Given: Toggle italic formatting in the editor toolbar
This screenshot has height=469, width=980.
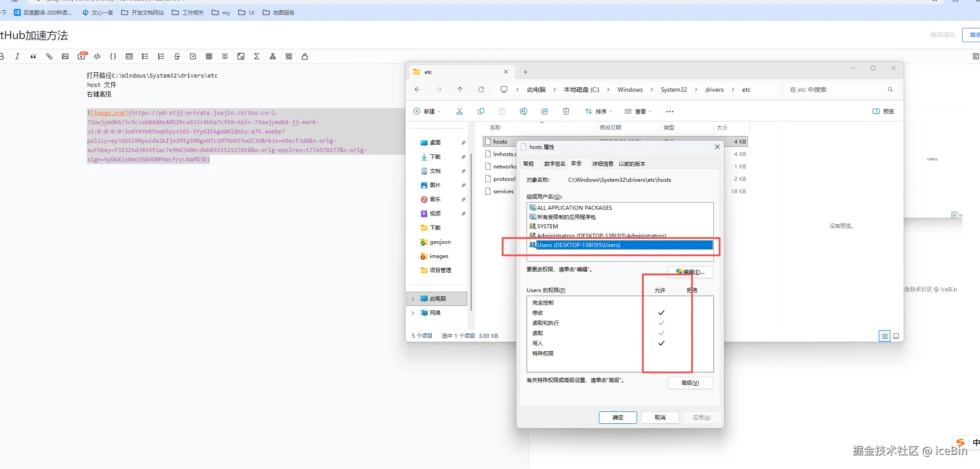Looking at the screenshot, I should coord(17,56).
